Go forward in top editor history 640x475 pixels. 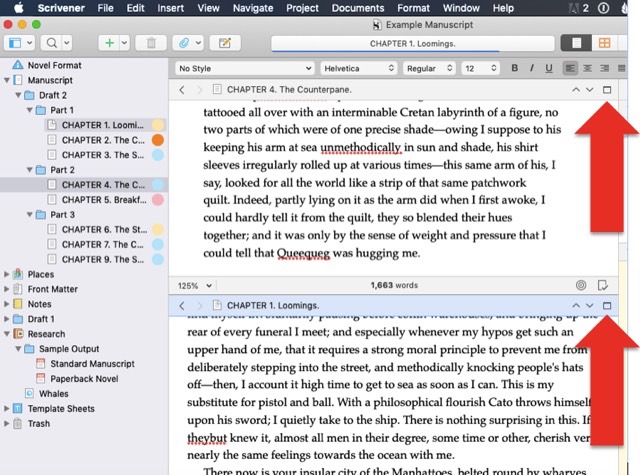point(199,90)
